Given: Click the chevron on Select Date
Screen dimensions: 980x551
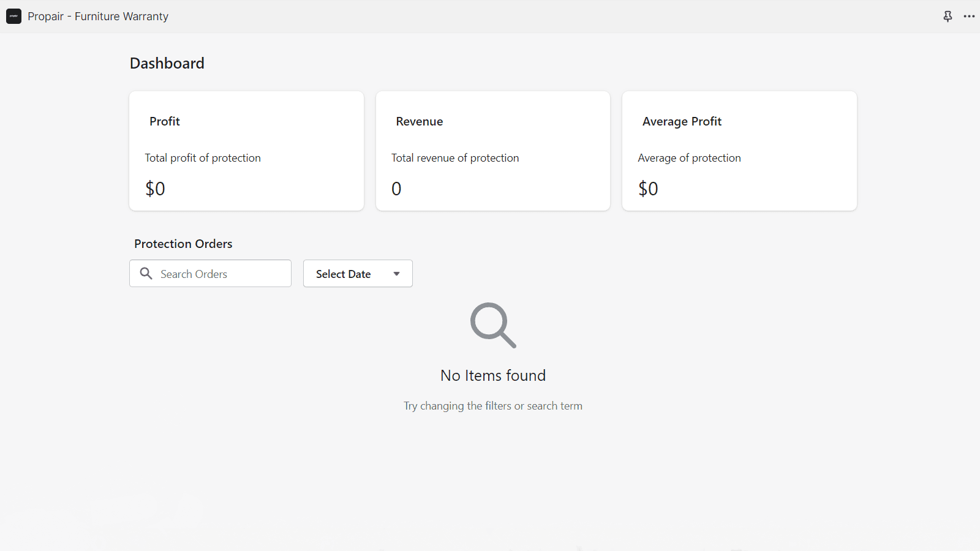Looking at the screenshot, I should (396, 274).
